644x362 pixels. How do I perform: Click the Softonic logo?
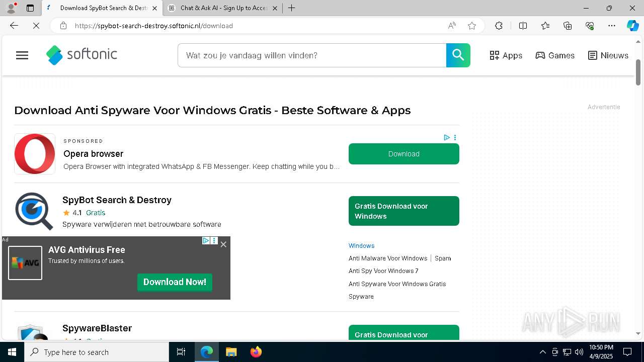click(82, 55)
